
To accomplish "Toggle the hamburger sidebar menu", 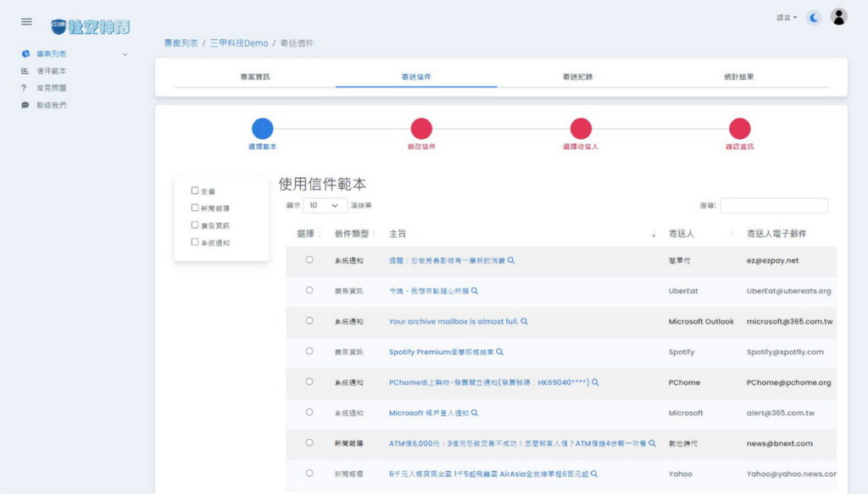I will click(26, 21).
